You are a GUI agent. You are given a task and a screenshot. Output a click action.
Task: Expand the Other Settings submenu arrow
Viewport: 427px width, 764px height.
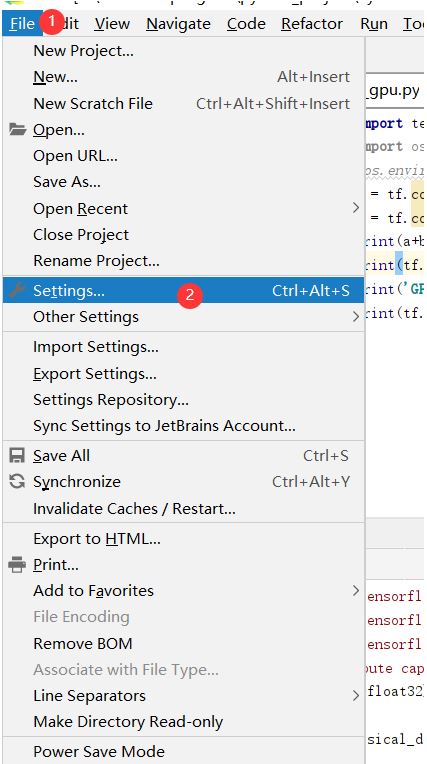tap(356, 317)
